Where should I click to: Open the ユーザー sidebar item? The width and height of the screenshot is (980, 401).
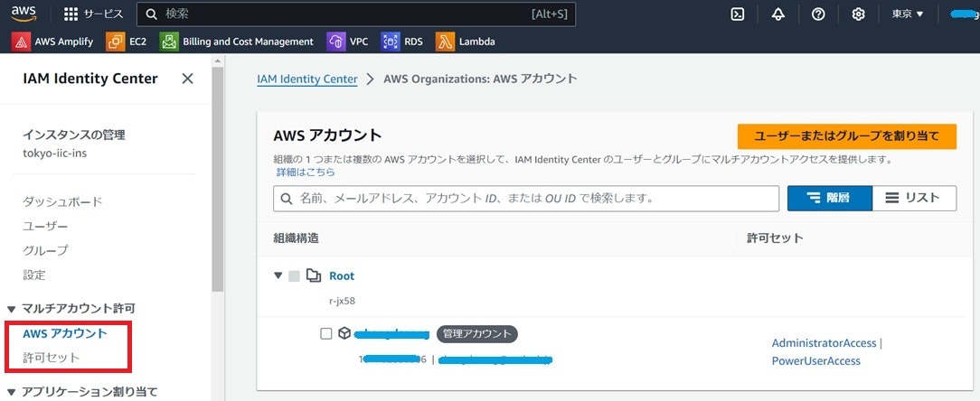point(45,226)
